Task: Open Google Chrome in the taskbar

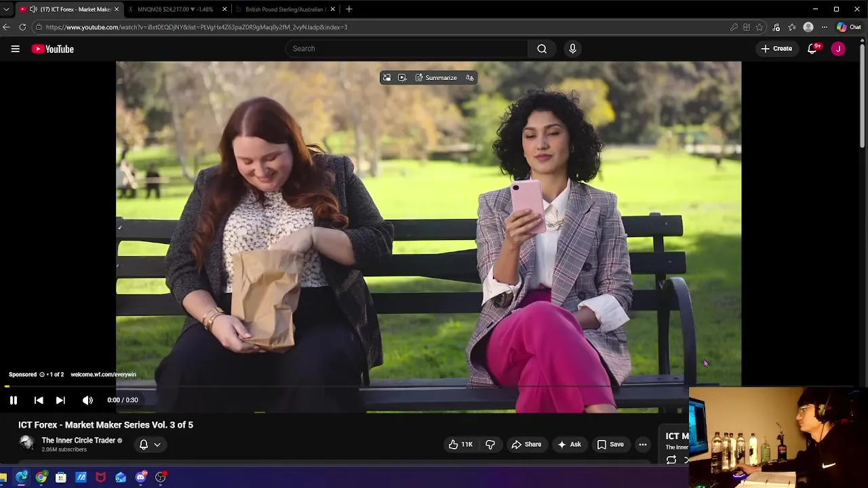Action: 41,477
